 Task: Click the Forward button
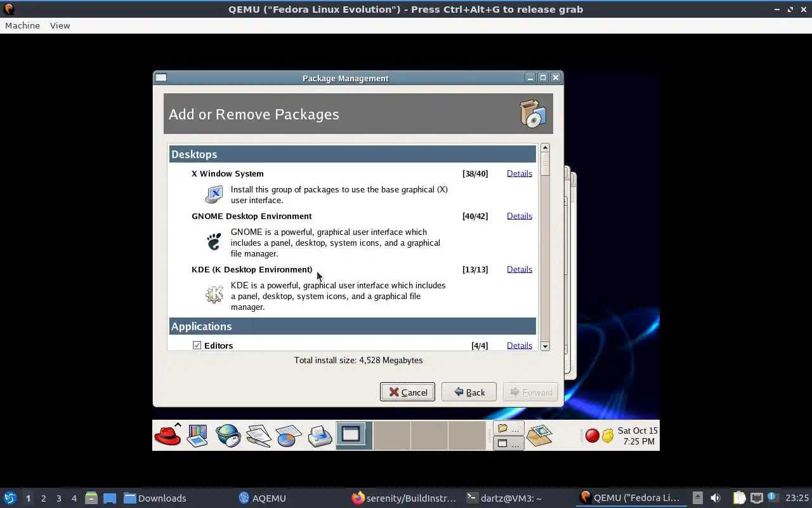pyautogui.click(x=530, y=392)
